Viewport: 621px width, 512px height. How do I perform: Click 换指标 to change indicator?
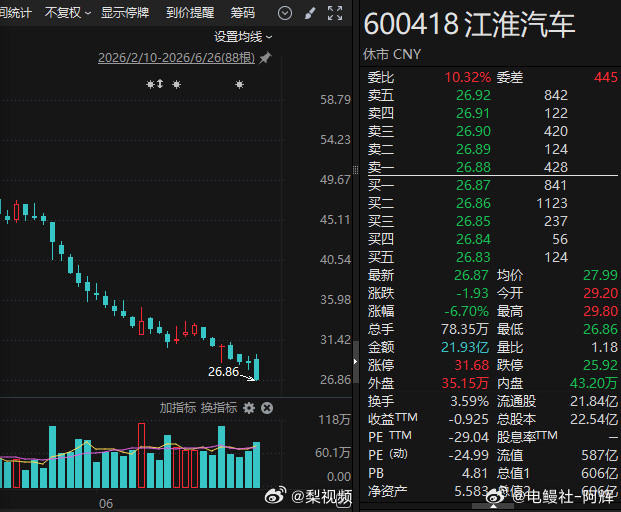tap(219, 408)
